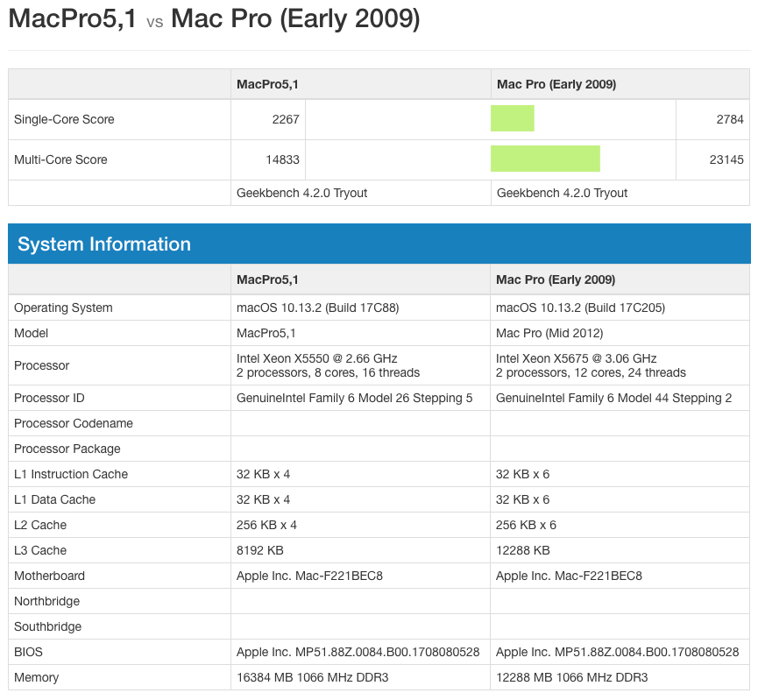Click the page title comparing both Macs

pos(214,19)
